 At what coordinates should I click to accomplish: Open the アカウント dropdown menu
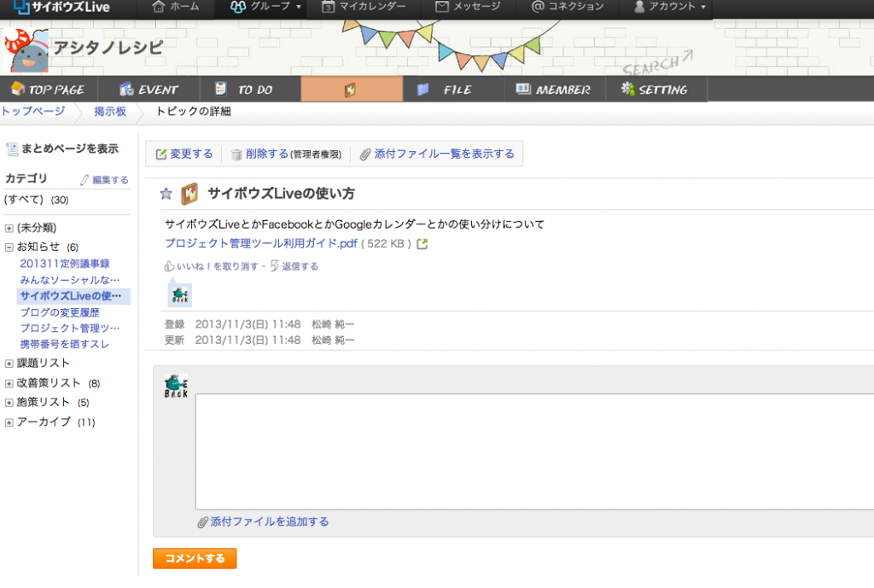(670, 7)
